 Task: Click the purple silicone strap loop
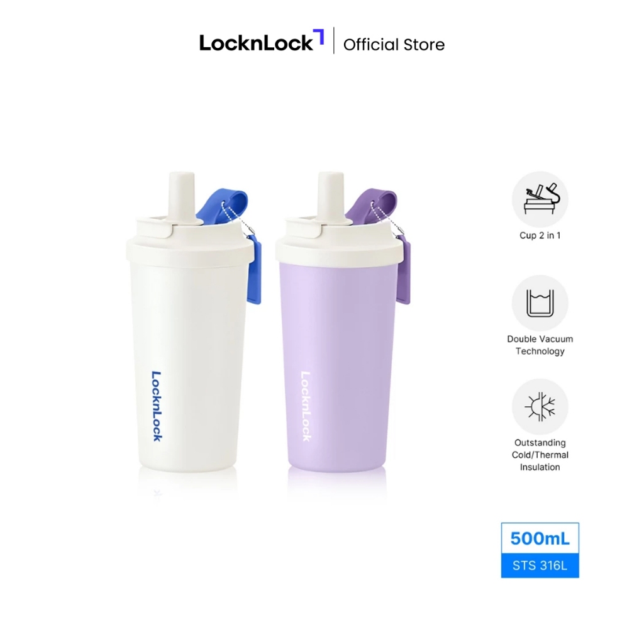coord(371,206)
